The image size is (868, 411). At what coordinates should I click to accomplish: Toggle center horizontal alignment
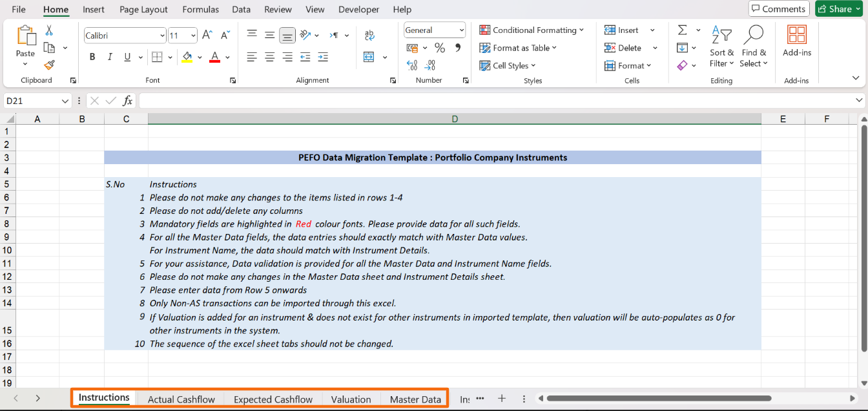270,57
